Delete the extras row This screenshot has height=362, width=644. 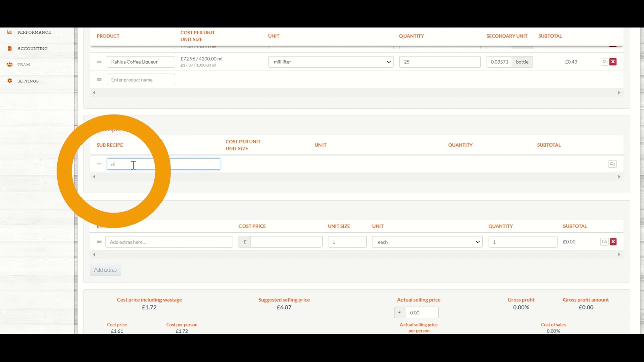click(613, 242)
